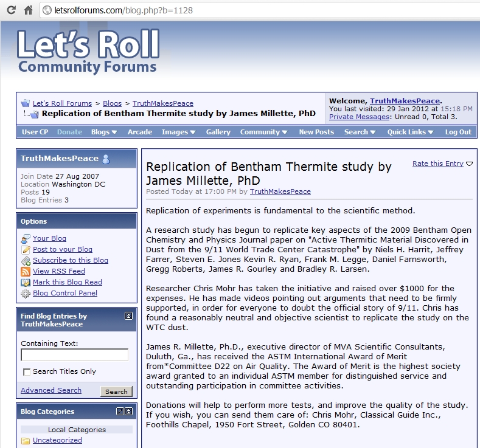Click the Subscribe to this Blog icon

click(x=26, y=261)
